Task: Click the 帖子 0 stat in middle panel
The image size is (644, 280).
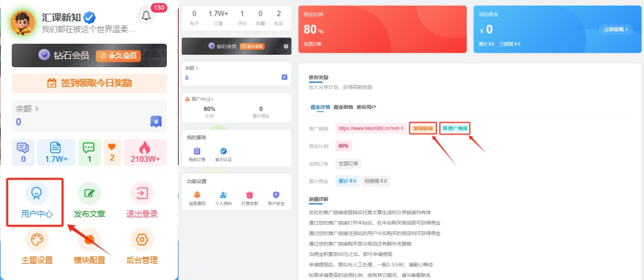Action: pyautogui.click(x=194, y=18)
